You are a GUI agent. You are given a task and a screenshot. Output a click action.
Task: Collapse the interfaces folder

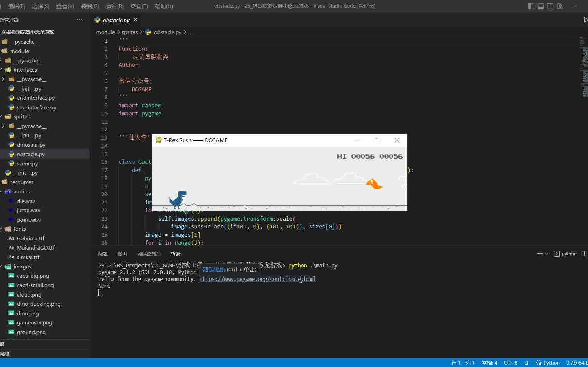coord(25,70)
